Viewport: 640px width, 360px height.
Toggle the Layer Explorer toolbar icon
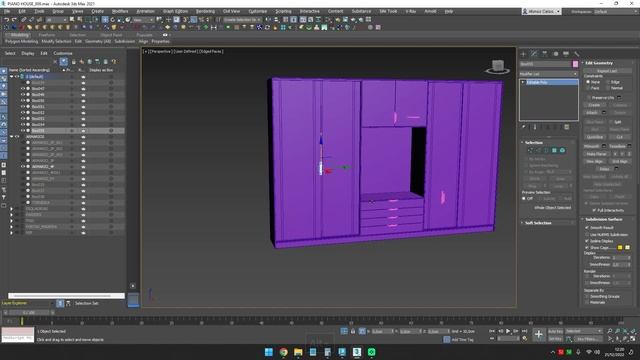tap(293, 19)
